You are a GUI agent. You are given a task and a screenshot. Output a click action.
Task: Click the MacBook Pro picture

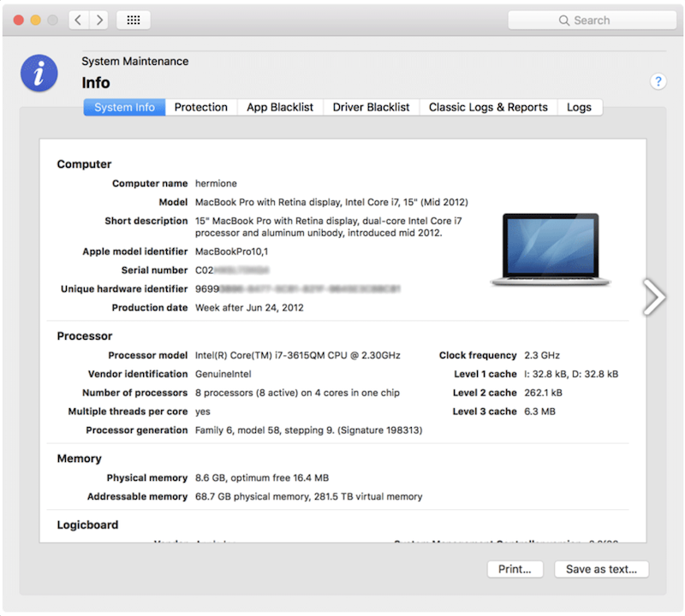click(x=551, y=249)
